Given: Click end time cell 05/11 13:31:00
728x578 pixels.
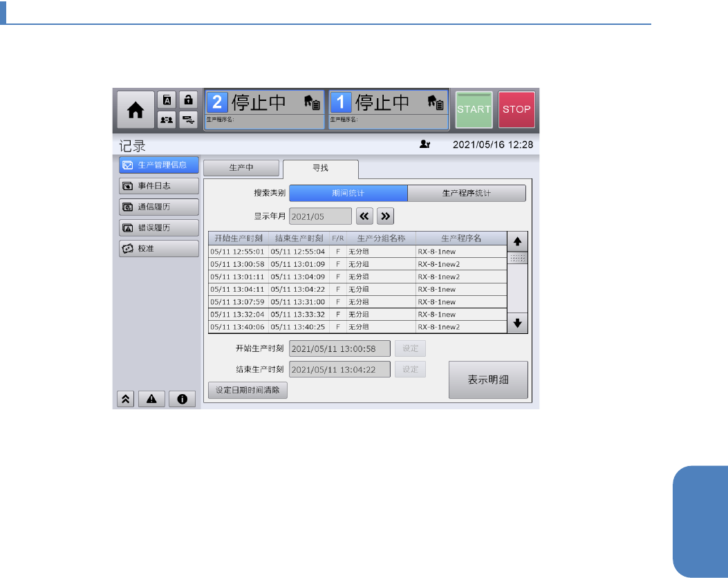Looking at the screenshot, I should pyautogui.click(x=299, y=301).
